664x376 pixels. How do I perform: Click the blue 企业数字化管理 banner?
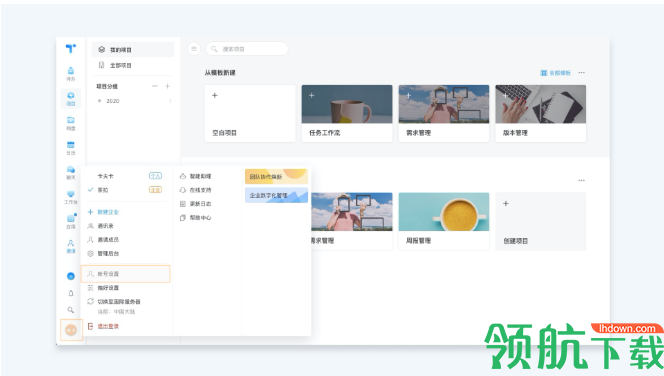coord(276,195)
